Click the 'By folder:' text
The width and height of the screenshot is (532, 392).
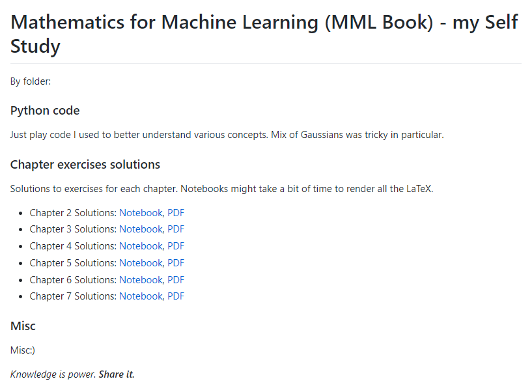click(31, 81)
